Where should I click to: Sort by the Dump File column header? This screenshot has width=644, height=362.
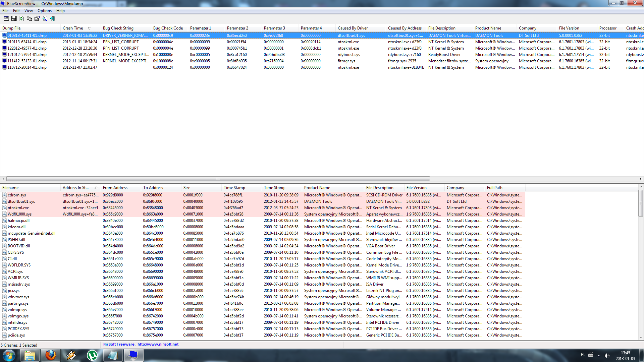click(x=30, y=28)
